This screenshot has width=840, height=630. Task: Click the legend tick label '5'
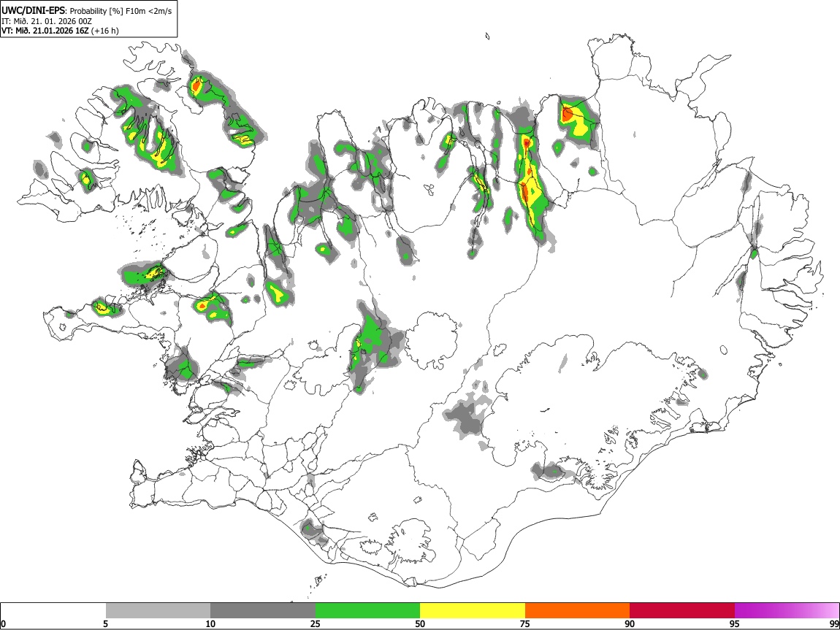tap(105, 623)
